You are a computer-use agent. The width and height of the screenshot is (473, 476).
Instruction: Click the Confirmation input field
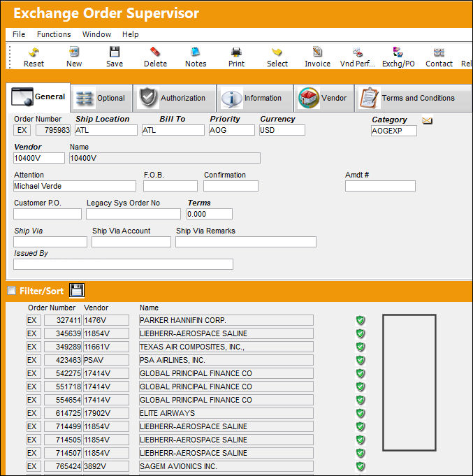[x=231, y=186]
